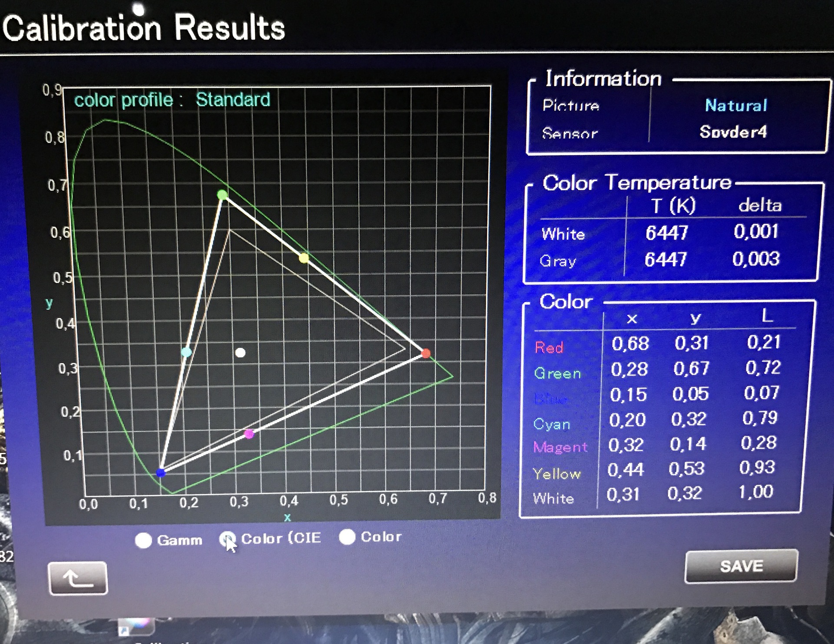Click the cyan point on the chart
Image resolution: width=834 pixels, height=644 pixels.
click(186, 352)
